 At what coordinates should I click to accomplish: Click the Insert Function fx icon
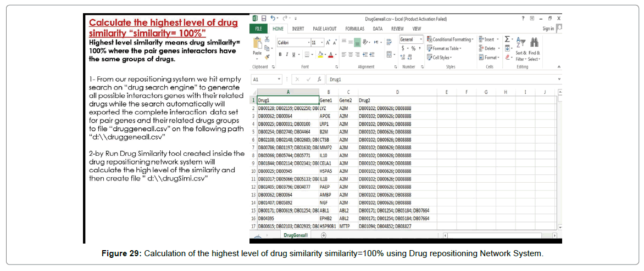(x=319, y=79)
